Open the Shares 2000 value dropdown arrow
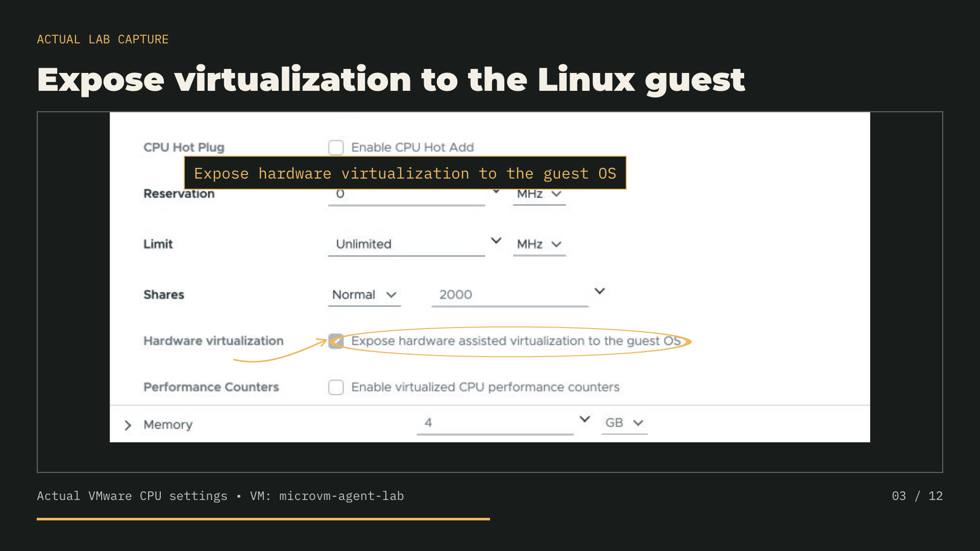 click(x=600, y=291)
